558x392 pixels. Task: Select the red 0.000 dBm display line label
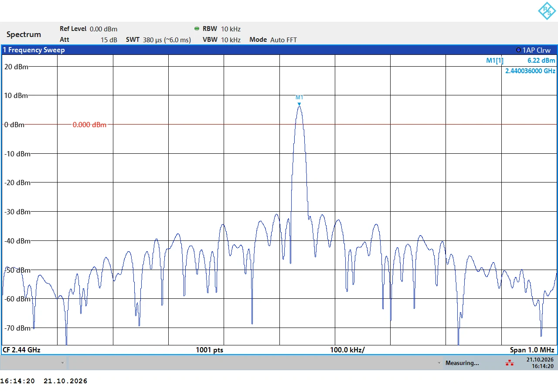(89, 125)
